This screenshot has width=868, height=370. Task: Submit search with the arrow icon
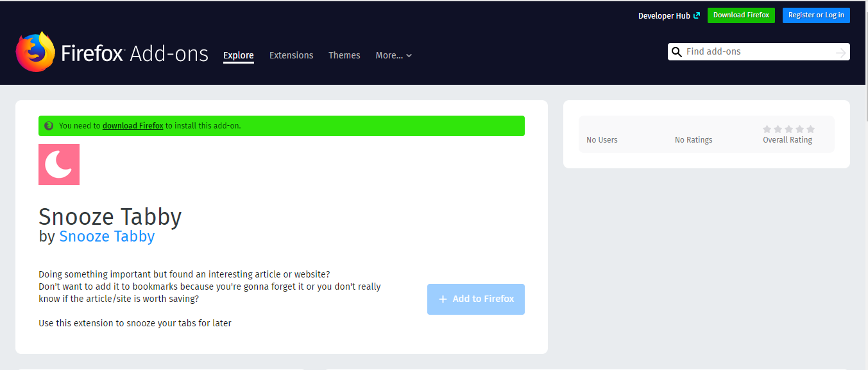tap(841, 53)
